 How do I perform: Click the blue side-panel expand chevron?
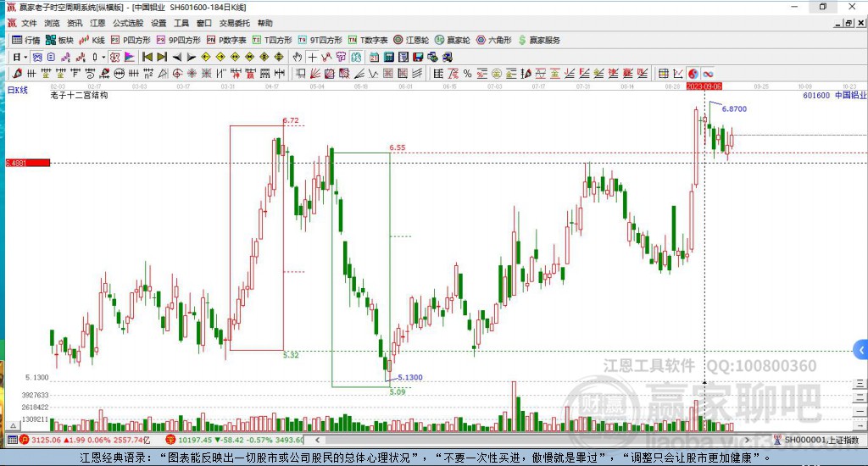coord(861,350)
